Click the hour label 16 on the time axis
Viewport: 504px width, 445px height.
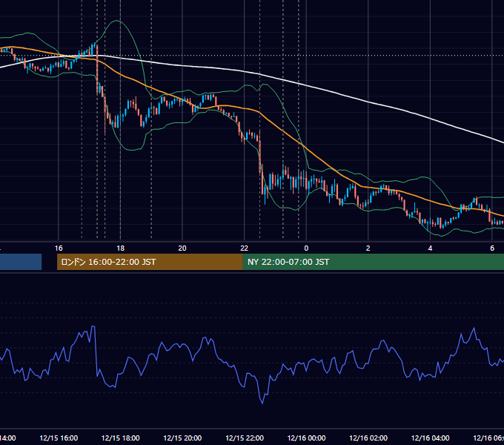(59, 248)
